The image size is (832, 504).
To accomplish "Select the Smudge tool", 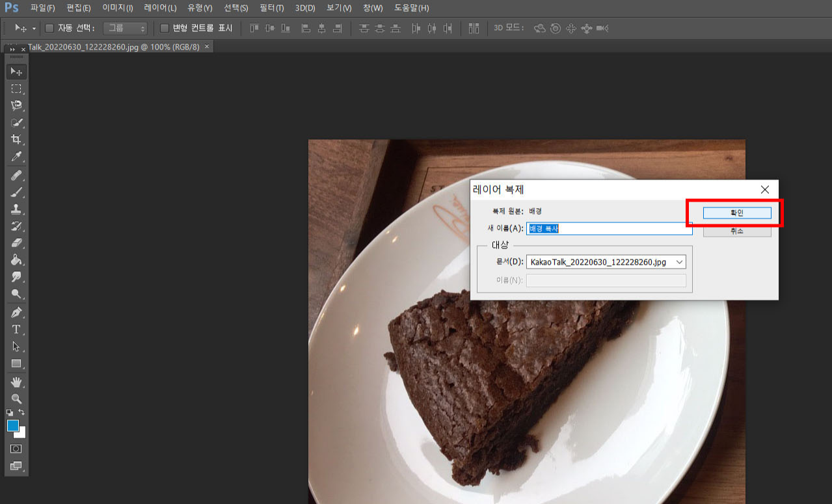I will pos(16,277).
